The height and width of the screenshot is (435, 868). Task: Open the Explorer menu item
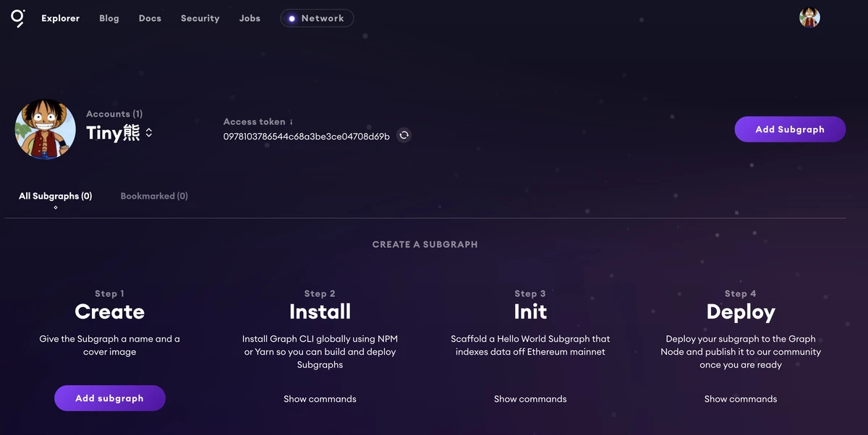coord(61,18)
